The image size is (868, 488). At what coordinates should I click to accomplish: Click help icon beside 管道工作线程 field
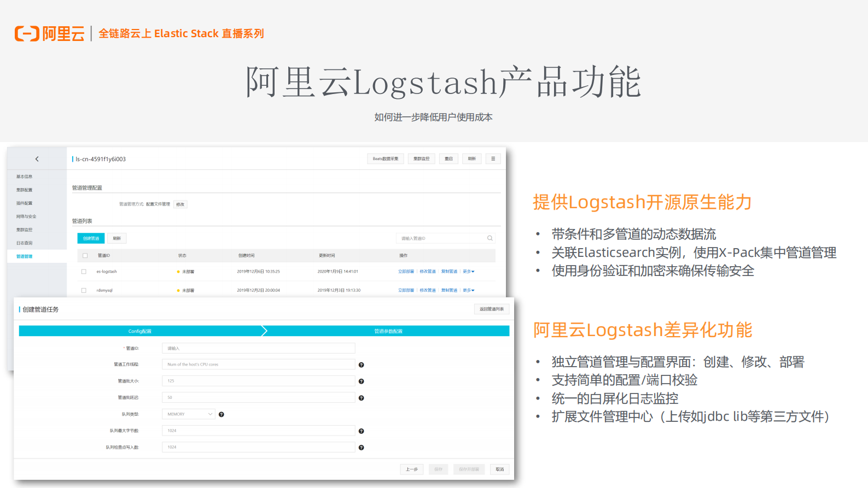(361, 365)
